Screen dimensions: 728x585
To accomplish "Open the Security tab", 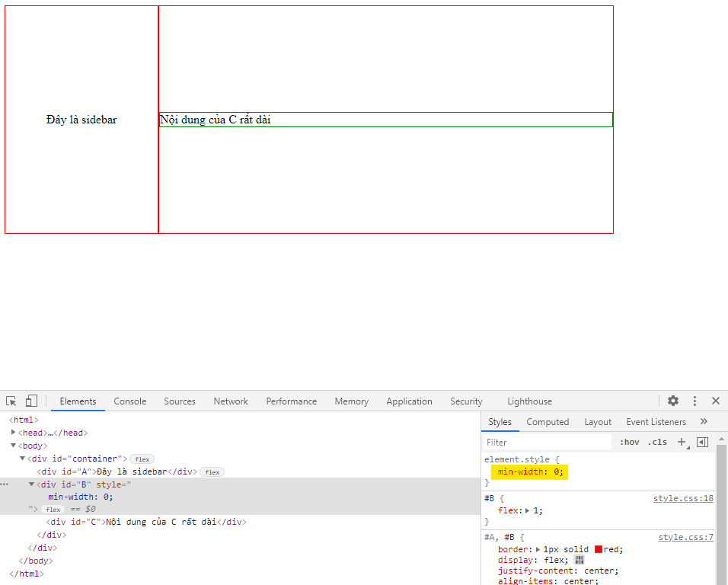I will point(466,401).
